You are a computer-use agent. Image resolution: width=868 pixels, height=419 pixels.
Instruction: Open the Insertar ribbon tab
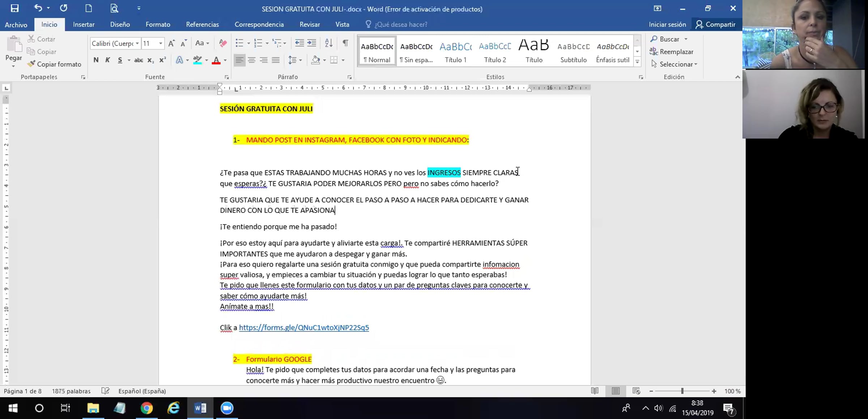84,24
